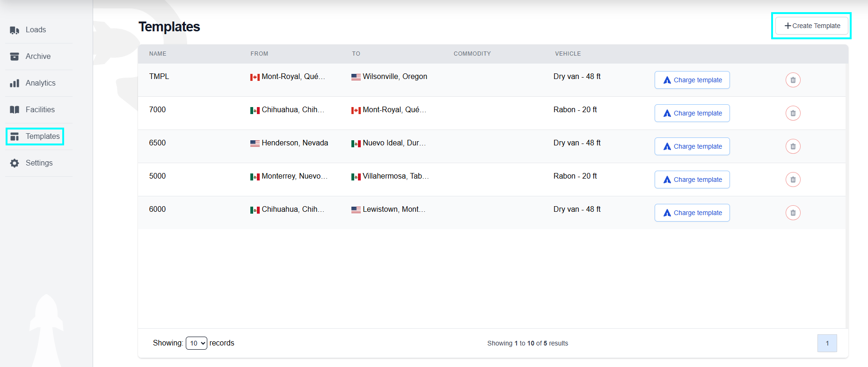This screenshot has width=868, height=367.
Task: Delete the TMPL template via trash icon
Action: pos(793,80)
